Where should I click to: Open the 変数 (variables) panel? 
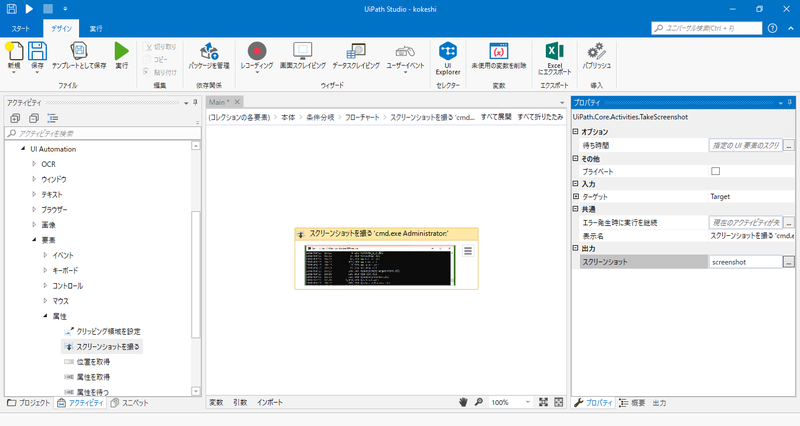click(216, 402)
